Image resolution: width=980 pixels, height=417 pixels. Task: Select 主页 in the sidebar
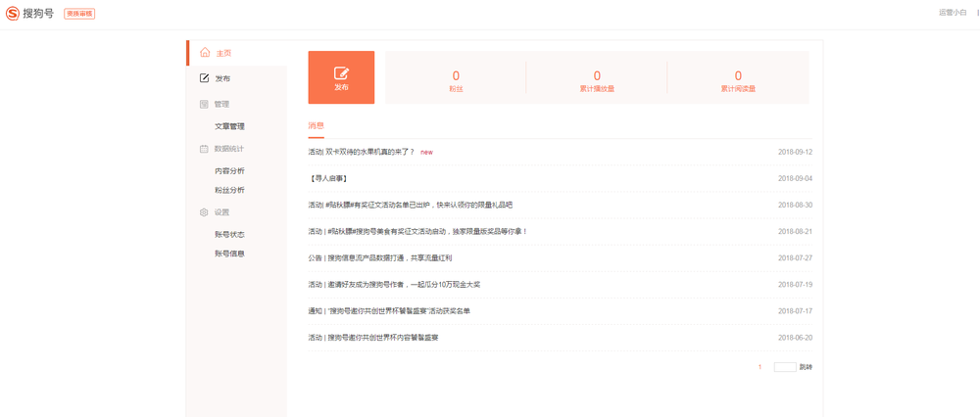coord(223,53)
